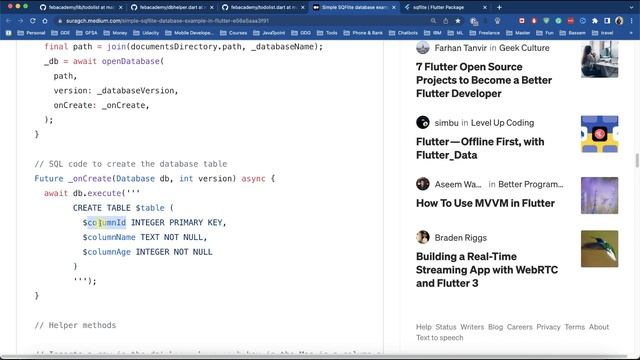
Task: Open the Geek Culture publication
Action: tap(524, 48)
